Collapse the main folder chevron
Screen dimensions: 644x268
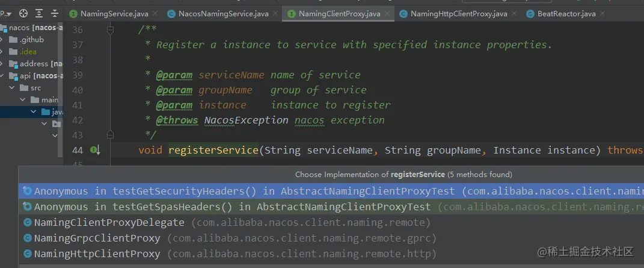click(23, 100)
